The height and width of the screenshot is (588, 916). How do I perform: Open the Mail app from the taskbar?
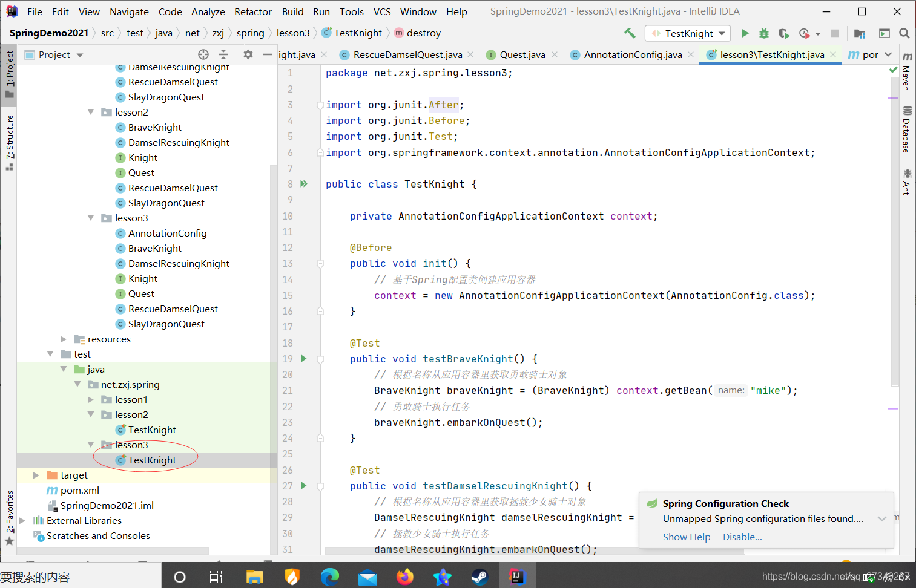tap(367, 577)
